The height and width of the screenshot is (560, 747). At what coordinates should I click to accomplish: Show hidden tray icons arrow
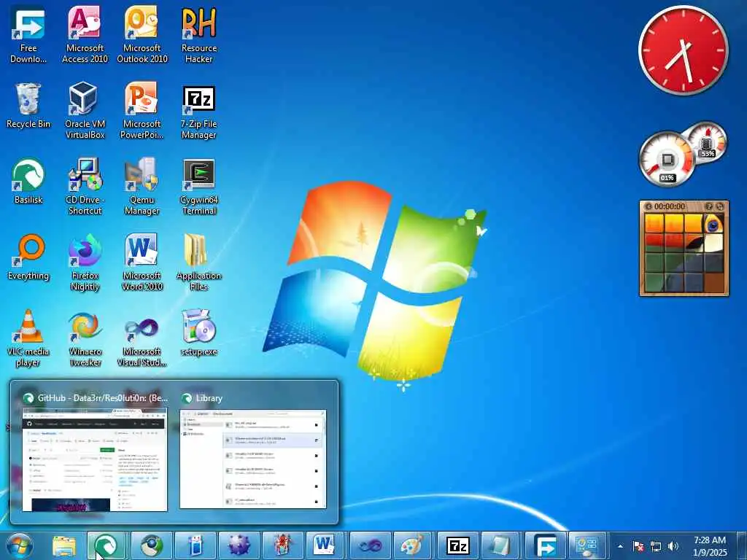coord(620,546)
